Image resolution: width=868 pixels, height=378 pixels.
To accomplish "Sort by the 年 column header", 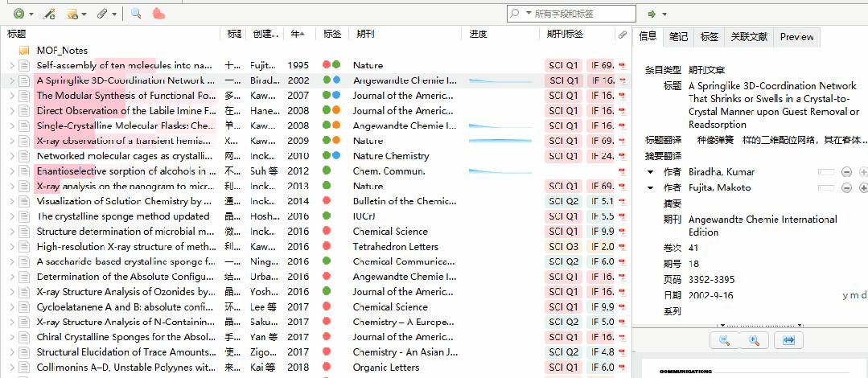I will [298, 35].
